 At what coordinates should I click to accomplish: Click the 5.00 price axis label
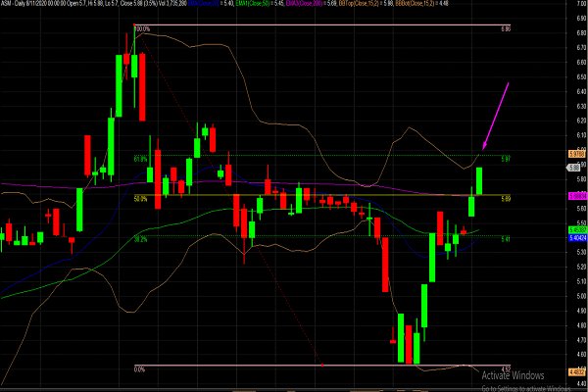581,296
